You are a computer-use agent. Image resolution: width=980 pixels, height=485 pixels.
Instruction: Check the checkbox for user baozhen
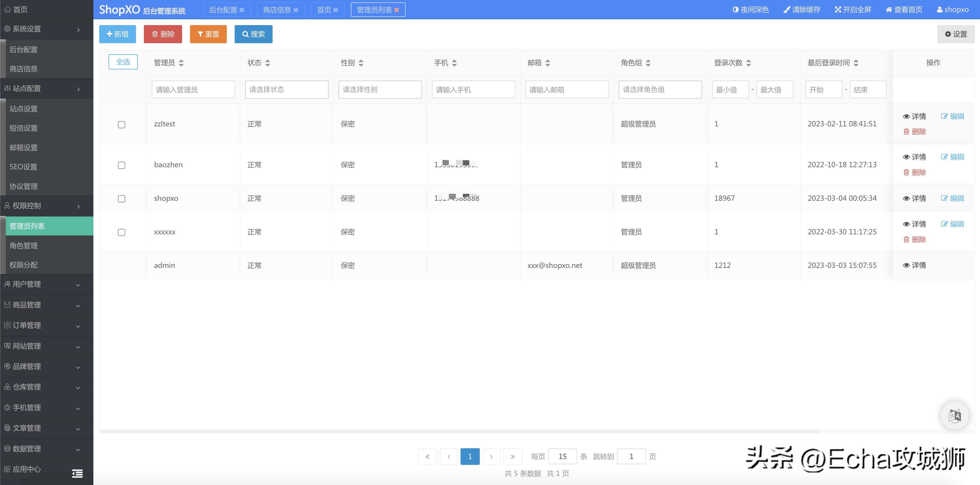(122, 165)
